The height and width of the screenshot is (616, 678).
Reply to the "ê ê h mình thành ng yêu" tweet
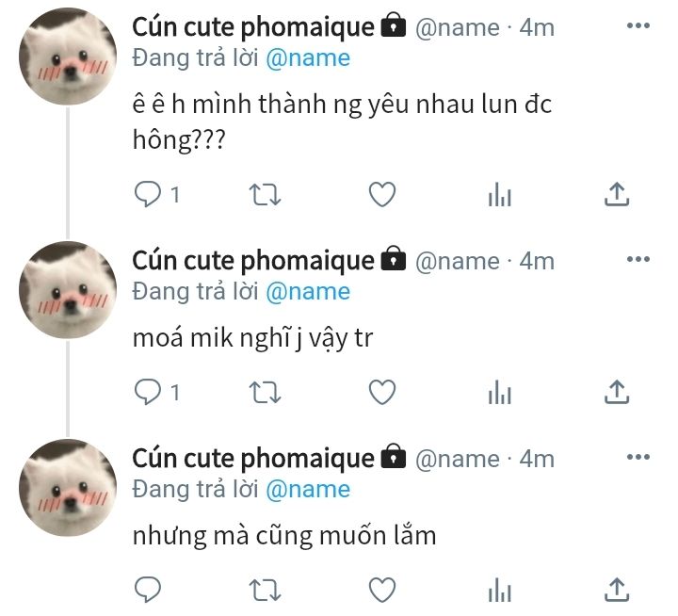pyautogui.click(x=148, y=194)
